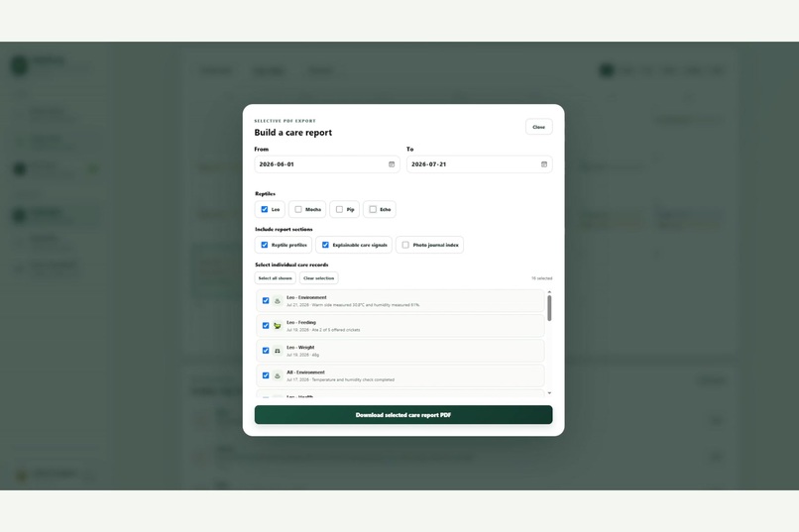
Task: Click the 'All - Environment' record title
Action: click(x=305, y=372)
